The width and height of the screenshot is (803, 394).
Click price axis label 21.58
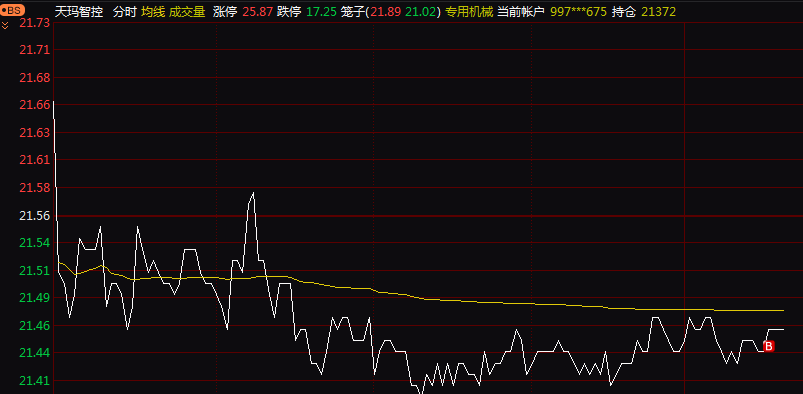pos(35,188)
